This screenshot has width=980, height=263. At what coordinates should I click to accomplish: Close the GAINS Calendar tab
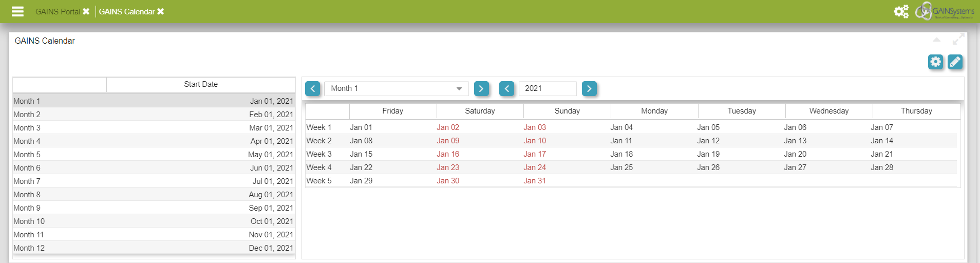click(x=161, y=11)
